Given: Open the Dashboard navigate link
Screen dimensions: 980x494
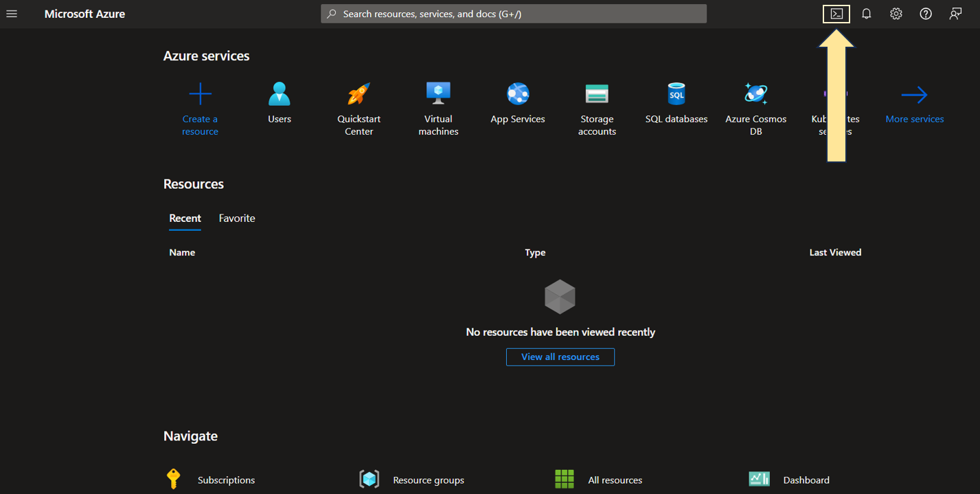Looking at the screenshot, I should (x=806, y=480).
